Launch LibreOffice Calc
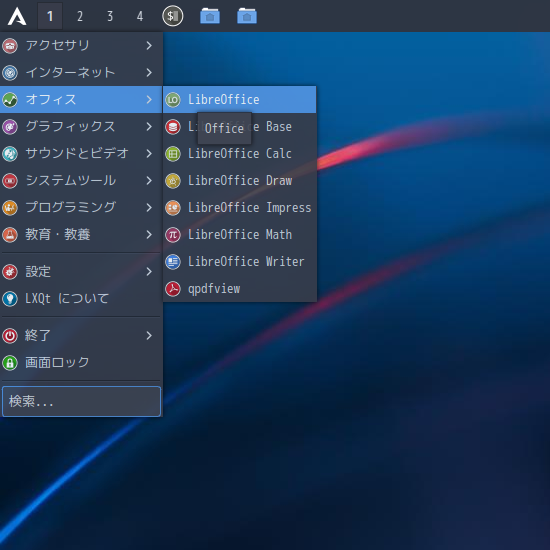Viewport: 550px width, 550px height. (240, 154)
